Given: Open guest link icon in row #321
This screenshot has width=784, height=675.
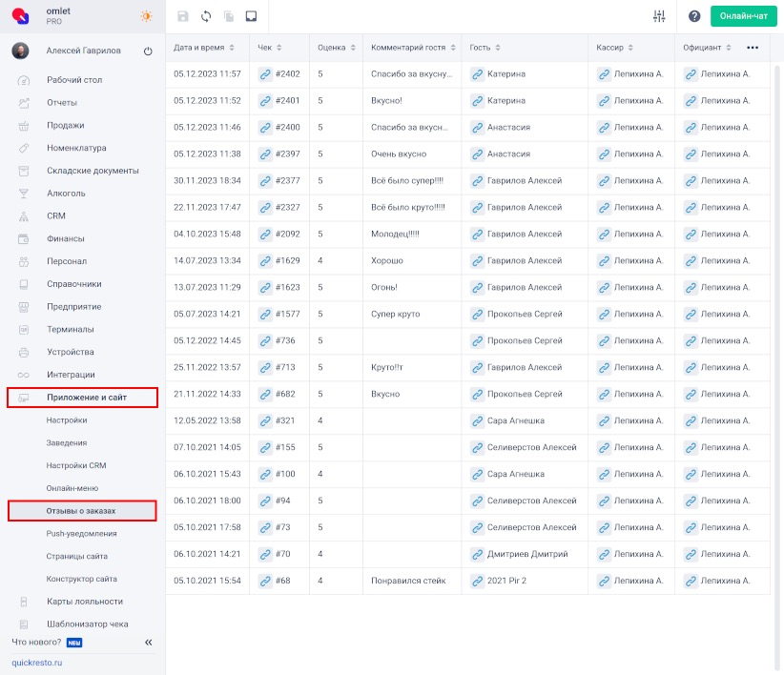Looking at the screenshot, I should [x=478, y=420].
